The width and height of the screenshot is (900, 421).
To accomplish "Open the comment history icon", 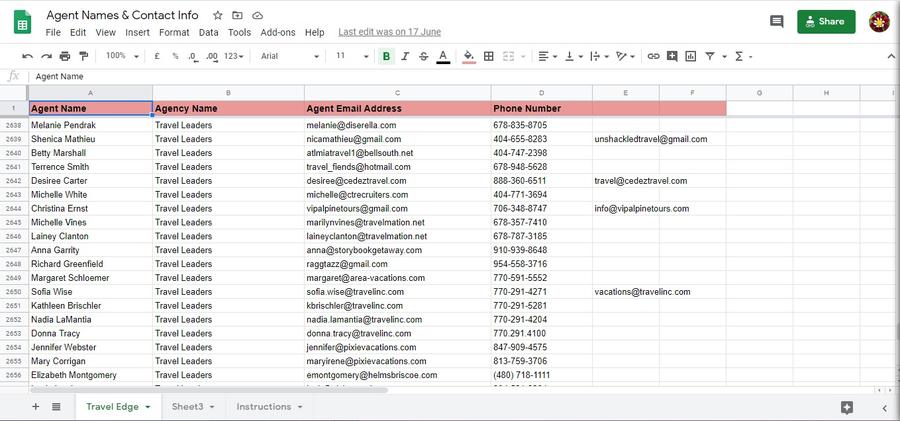I will click(x=777, y=22).
